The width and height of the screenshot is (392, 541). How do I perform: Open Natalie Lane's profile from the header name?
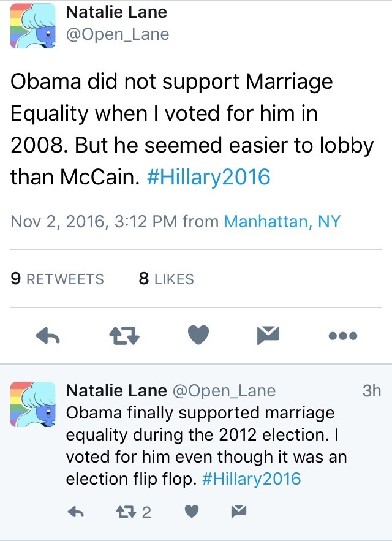[116, 12]
